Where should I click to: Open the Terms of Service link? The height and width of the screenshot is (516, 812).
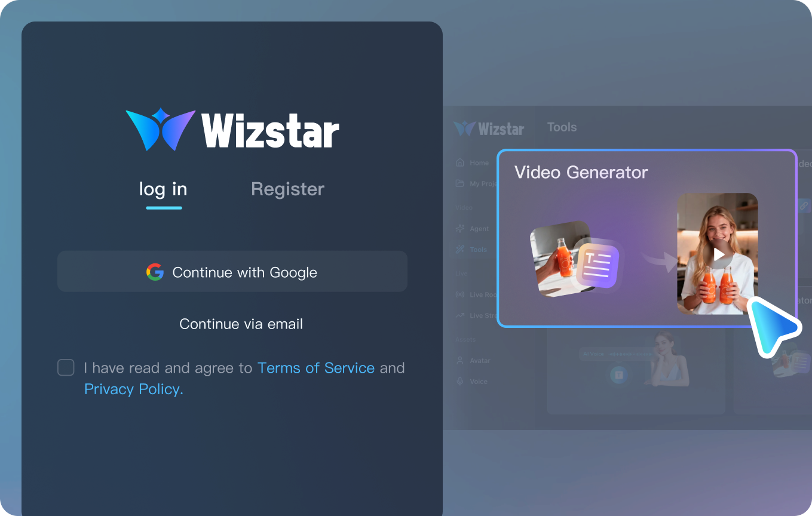[x=316, y=368]
